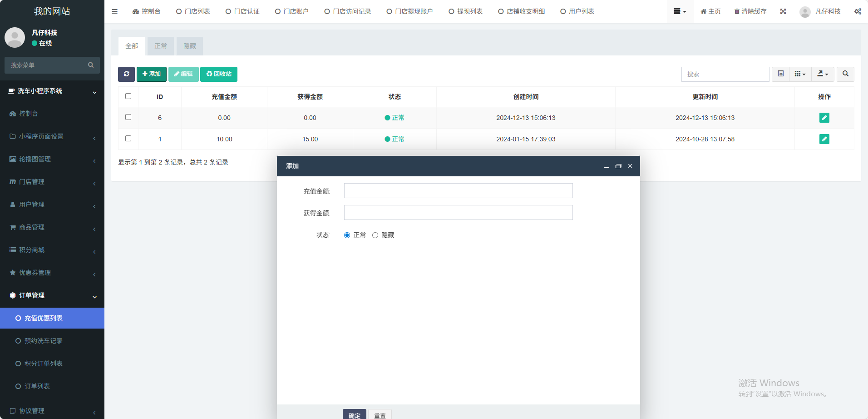Screen dimensions: 868x419
Task: Click the refresh table icon button
Action: pos(126,74)
